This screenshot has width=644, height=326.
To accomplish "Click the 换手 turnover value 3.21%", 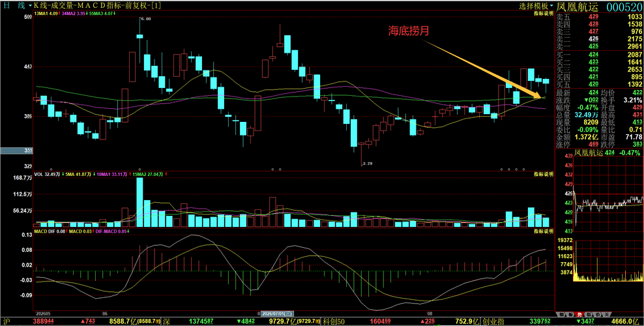I will (632, 100).
